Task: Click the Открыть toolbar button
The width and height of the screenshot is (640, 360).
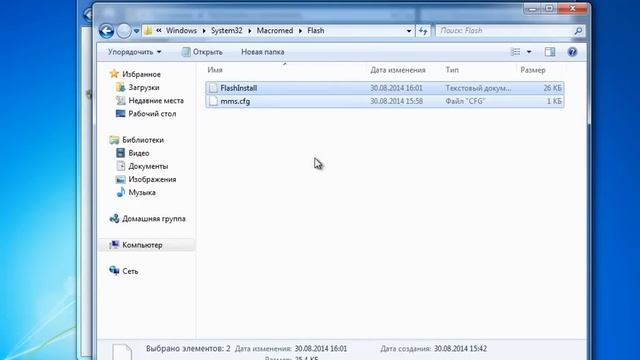Action: click(202, 52)
